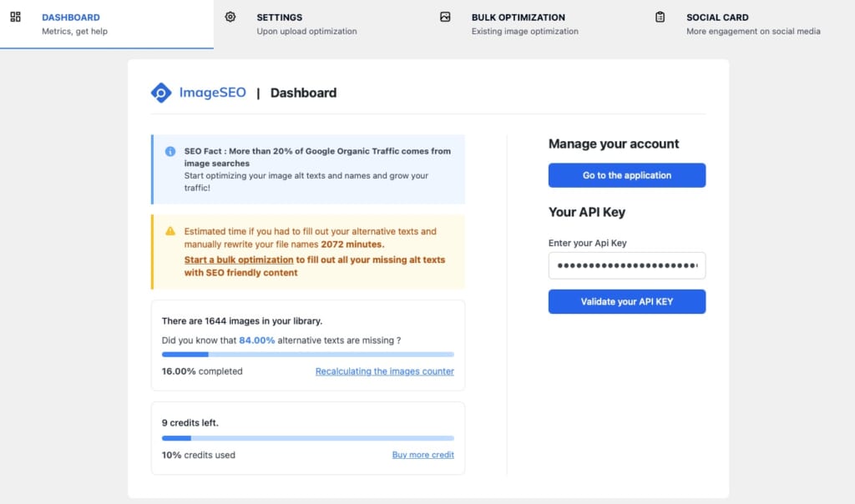
Task: Click the 84.00% missing percentage text
Action: [257, 340]
